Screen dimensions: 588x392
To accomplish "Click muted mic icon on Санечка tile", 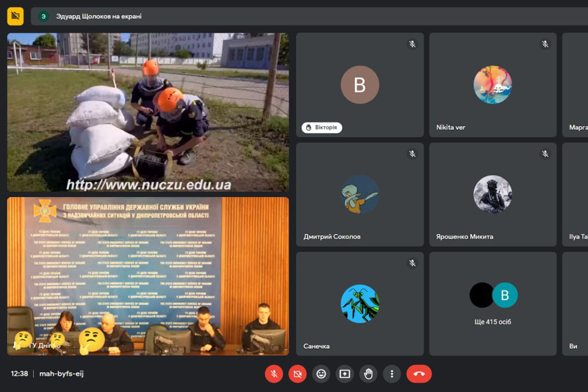I will tap(413, 263).
